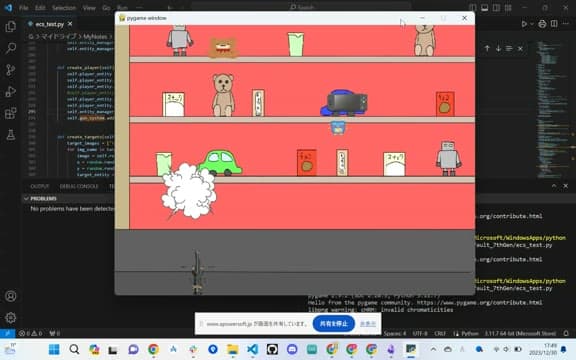
Task: Click the hide link on sharing bar
Action: pyautogui.click(x=368, y=324)
